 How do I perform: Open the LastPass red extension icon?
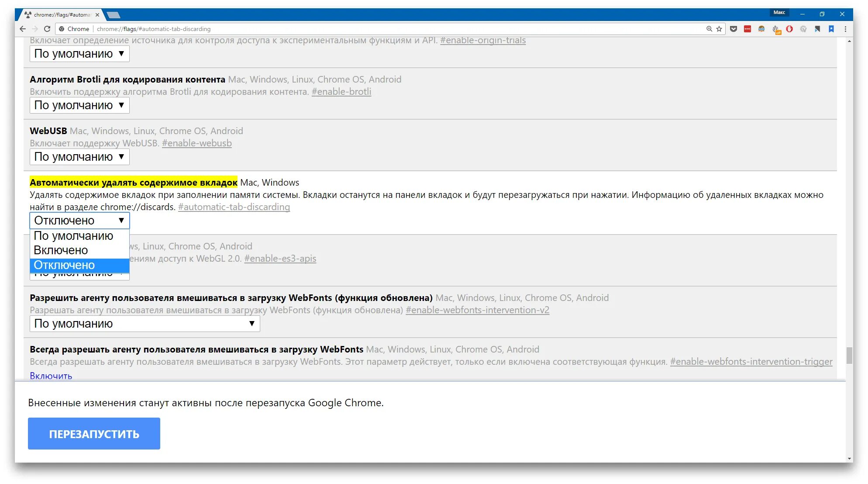747,29
